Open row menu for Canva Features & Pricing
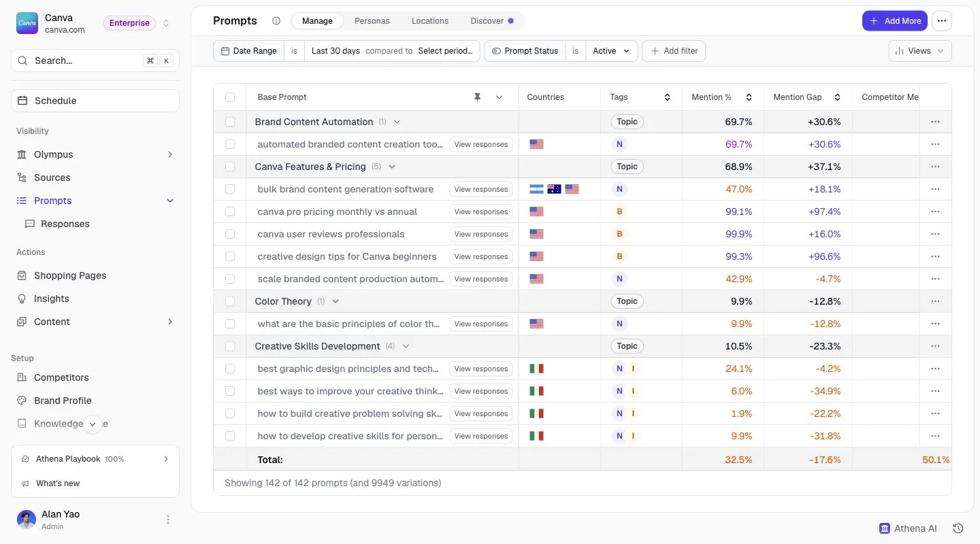 (x=935, y=167)
